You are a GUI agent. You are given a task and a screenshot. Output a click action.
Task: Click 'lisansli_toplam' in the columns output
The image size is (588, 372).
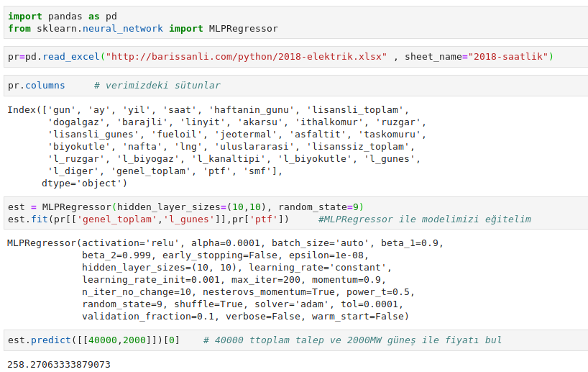click(356, 110)
